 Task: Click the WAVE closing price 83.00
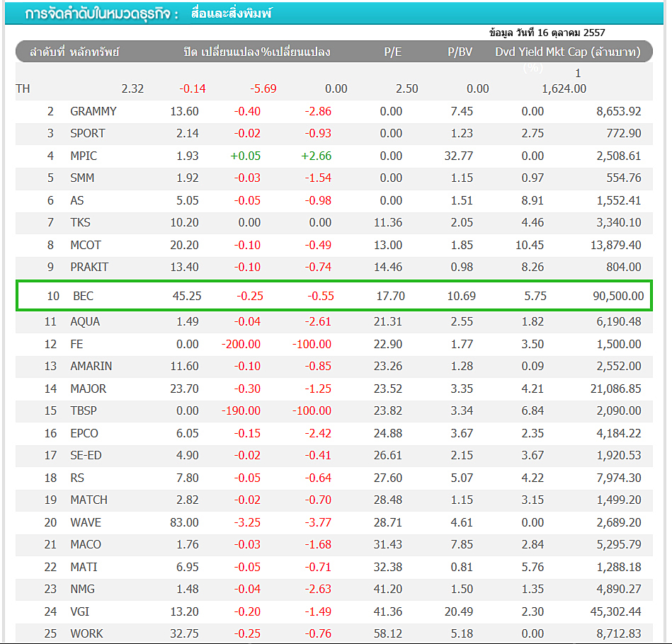pyautogui.click(x=185, y=522)
